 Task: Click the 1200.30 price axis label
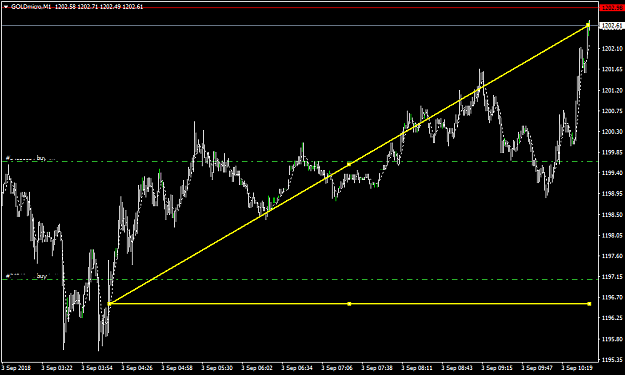[612, 132]
